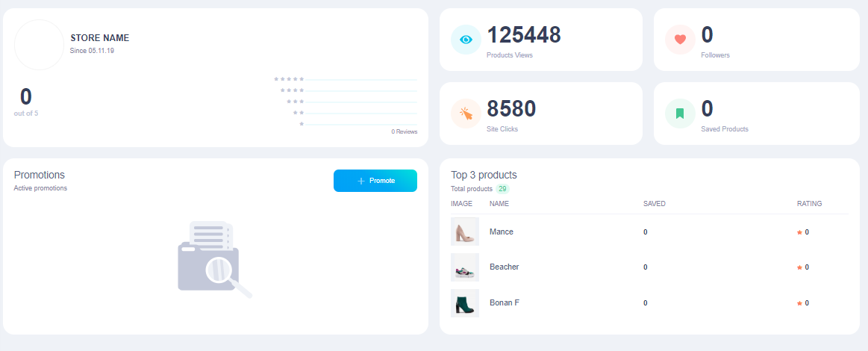Select the one-star rating bar row
868x351 pixels.
[346, 124]
